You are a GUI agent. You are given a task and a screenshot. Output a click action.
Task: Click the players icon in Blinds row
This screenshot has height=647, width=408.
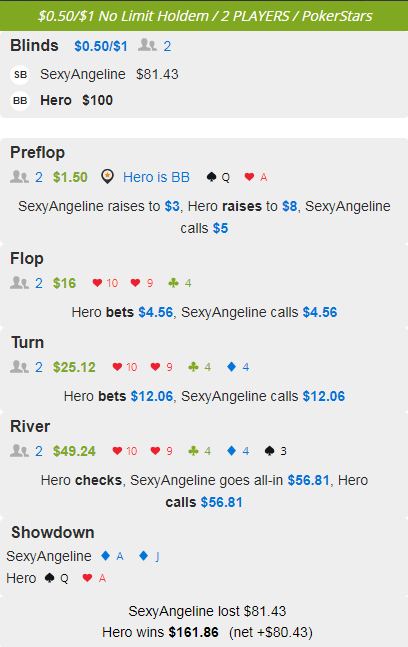[x=147, y=45]
